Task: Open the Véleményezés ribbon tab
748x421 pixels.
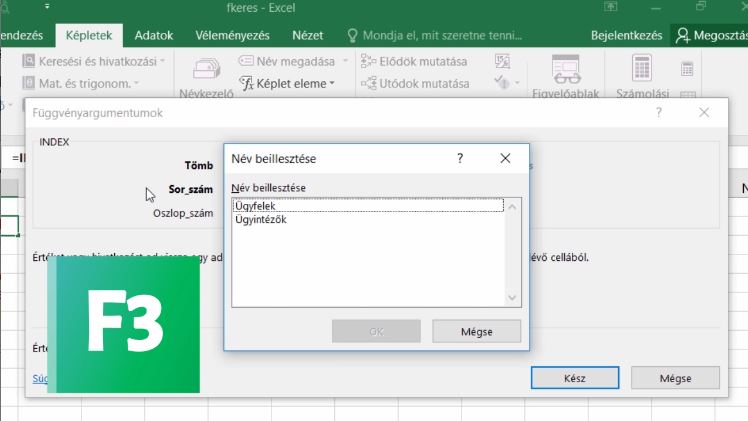Action: pos(232,35)
